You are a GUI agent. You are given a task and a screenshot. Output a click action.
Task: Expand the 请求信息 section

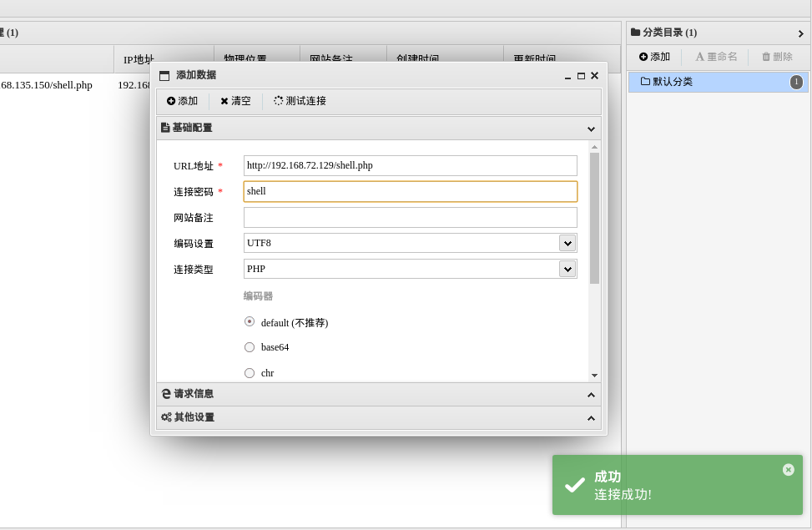pyautogui.click(x=379, y=394)
